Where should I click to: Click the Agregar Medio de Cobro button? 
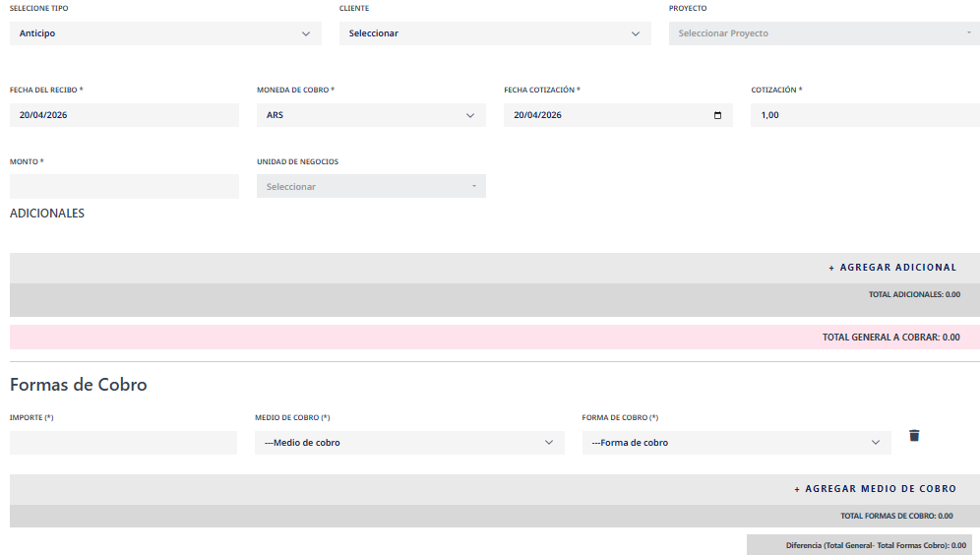[875, 489]
